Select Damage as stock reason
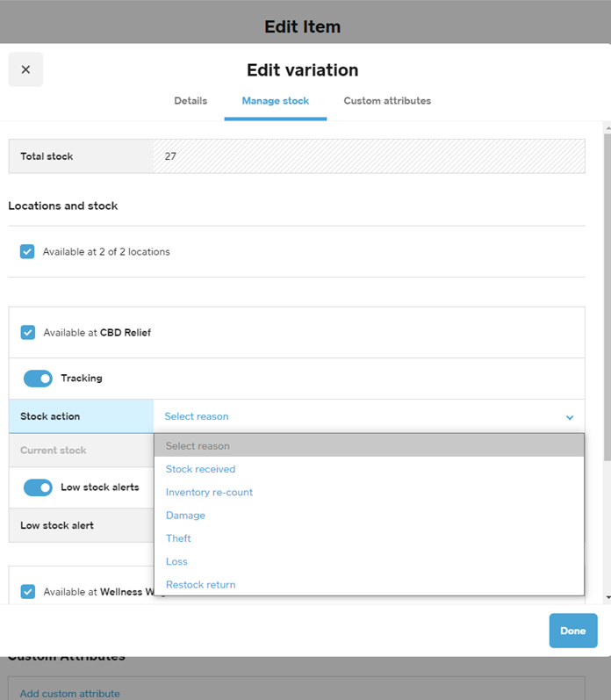The width and height of the screenshot is (611, 700). (185, 516)
